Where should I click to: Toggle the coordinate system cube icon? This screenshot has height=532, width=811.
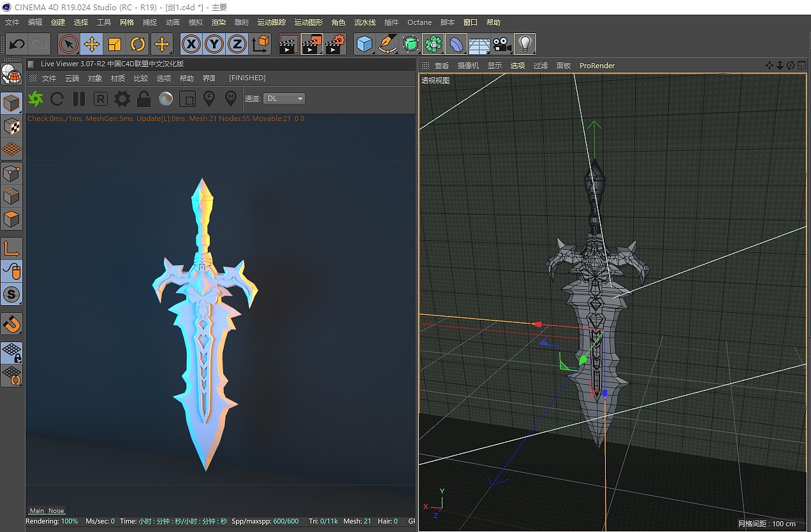click(261, 44)
